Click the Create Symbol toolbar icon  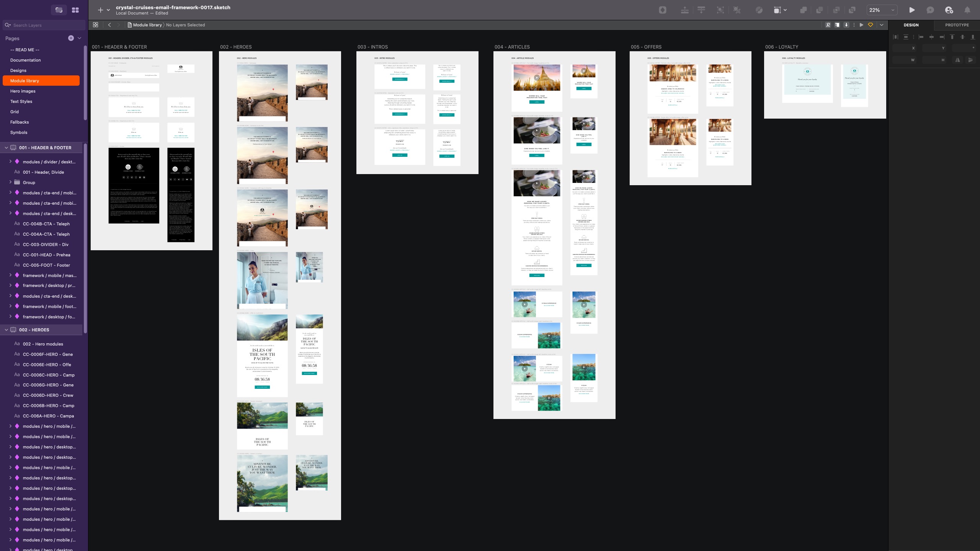[663, 10]
